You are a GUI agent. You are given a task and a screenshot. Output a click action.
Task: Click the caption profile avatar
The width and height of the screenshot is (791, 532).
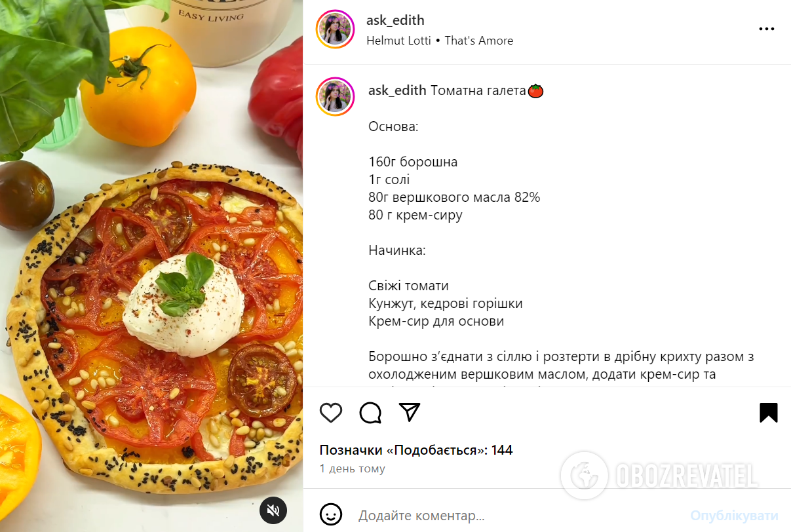point(335,97)
